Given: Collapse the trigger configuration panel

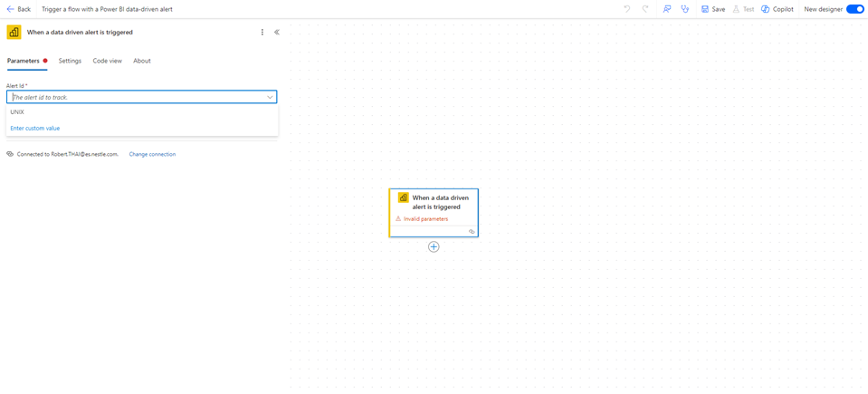Looking at the screenshot, I should [x=277, y=33].
